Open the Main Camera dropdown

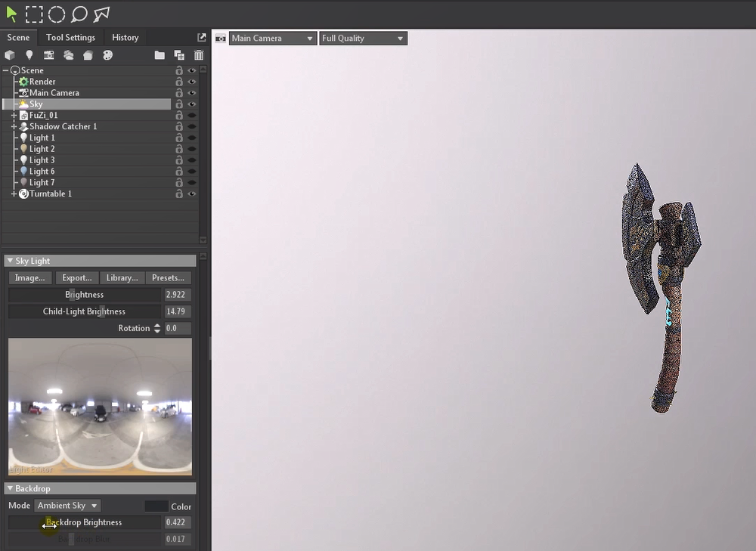click(272, 39)
